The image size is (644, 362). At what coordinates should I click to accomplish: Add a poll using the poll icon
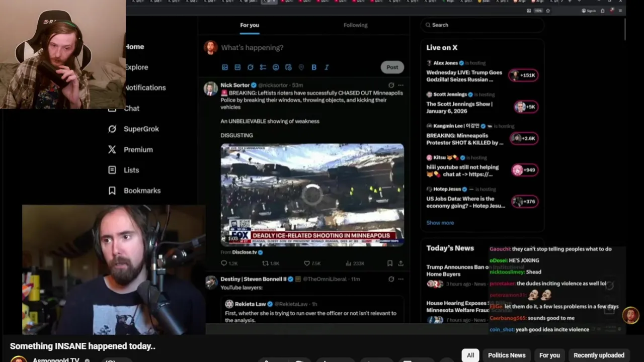[263, 67]
